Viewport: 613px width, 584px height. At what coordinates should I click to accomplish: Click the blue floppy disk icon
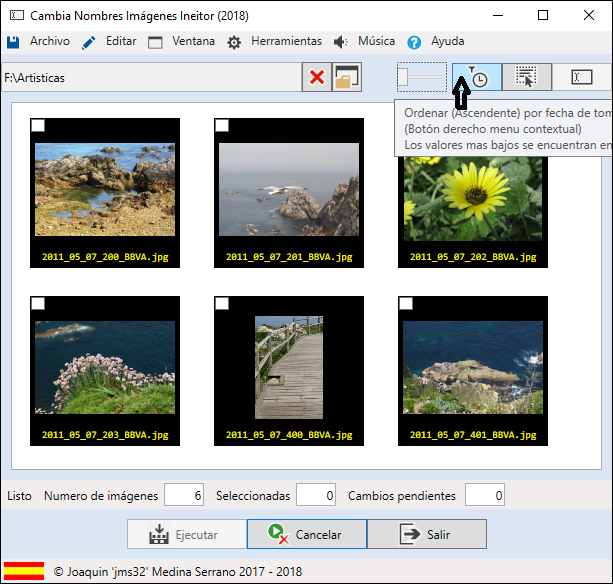[13, 42]
